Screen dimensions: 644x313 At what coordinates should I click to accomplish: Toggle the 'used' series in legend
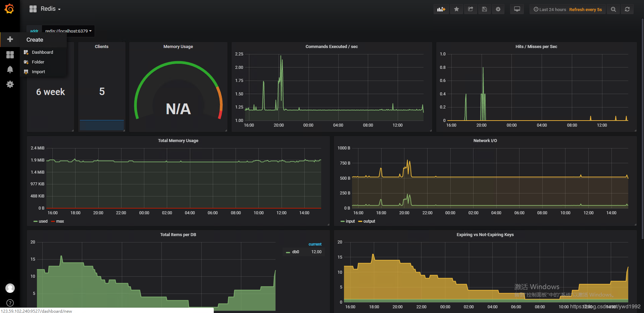coord(43,221)
